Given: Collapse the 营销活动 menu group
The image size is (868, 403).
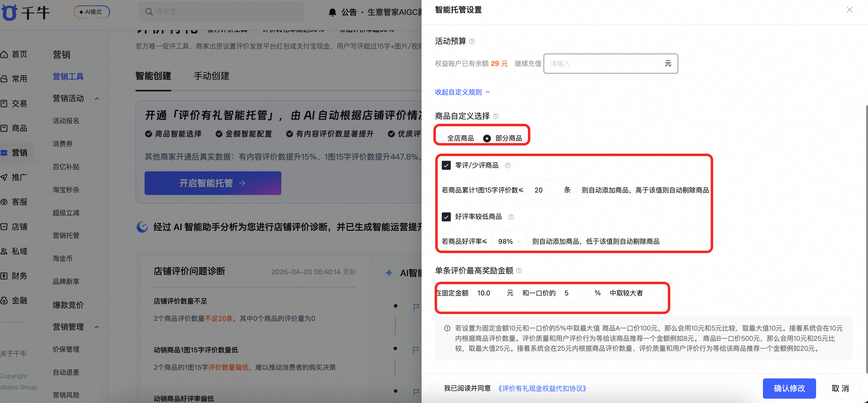Looking at the screenshot, I should [x=97, y=99].
